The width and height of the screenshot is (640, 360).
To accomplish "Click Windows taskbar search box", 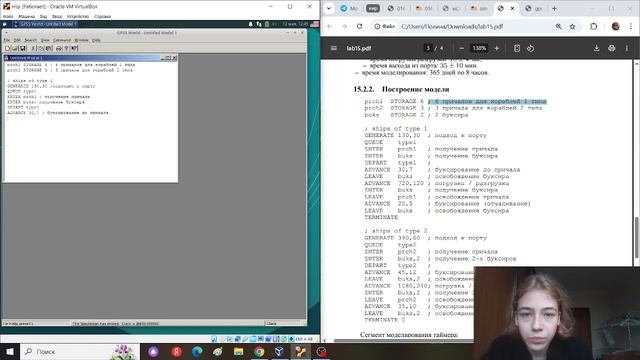I will (x=80, y=351).
